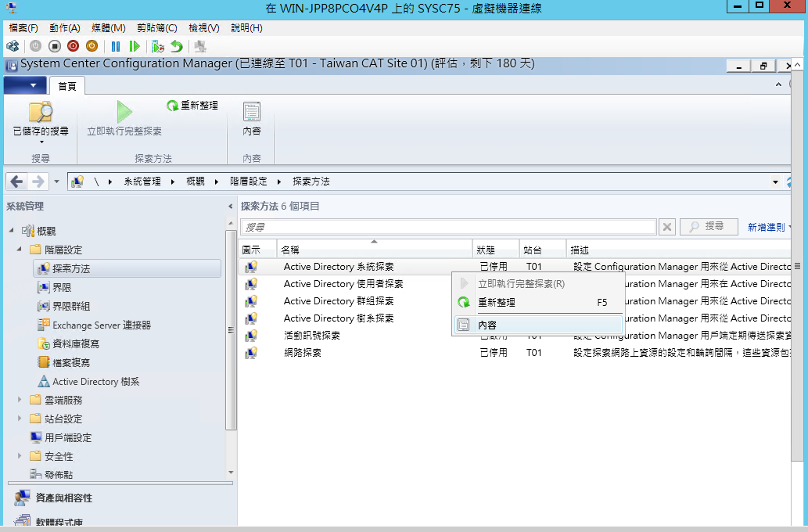Open the 媒體(M) menu

pos(108,28)
